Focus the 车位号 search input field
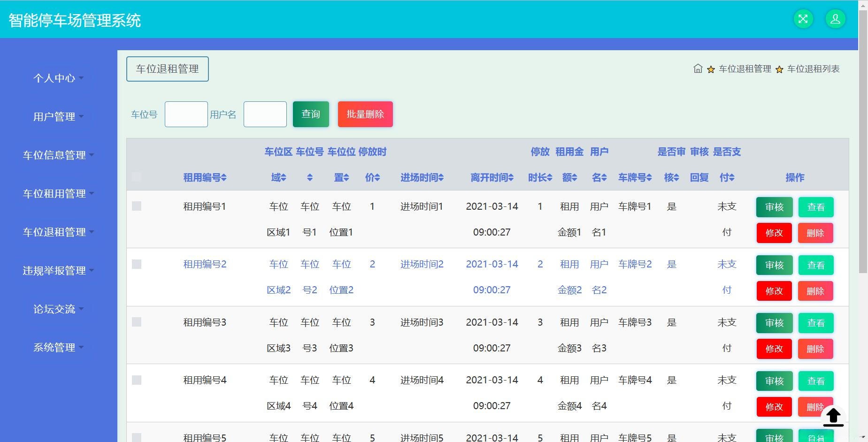The height and width of the screenshot is (442, 868). tap(186, 114)
